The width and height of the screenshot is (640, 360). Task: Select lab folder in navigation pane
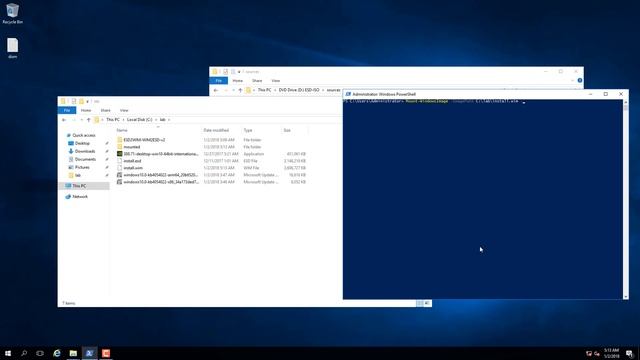point(78,176)
